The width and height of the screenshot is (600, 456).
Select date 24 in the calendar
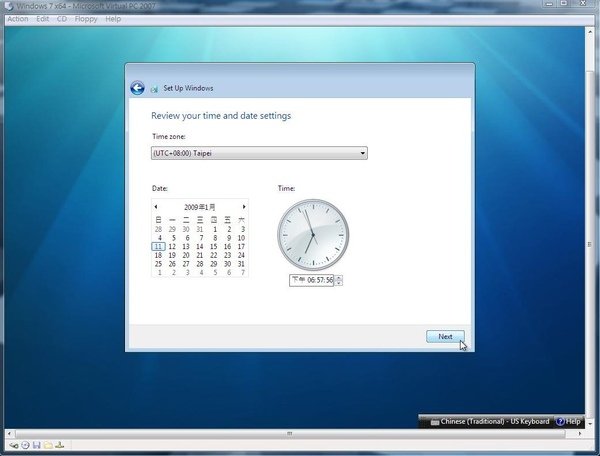(x=241, y=255)
